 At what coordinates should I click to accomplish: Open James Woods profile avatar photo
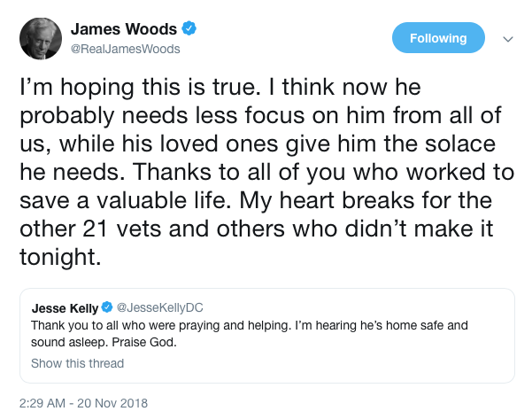click(x=41, y=38)
